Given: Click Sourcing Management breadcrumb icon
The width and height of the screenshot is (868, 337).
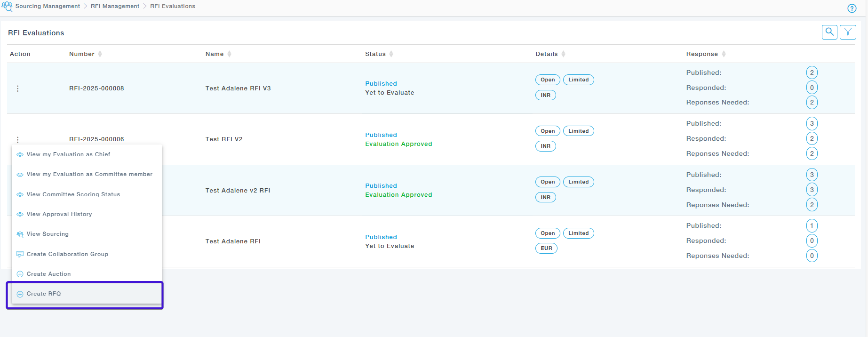Looking at the screenshot, I should point(7,6).
